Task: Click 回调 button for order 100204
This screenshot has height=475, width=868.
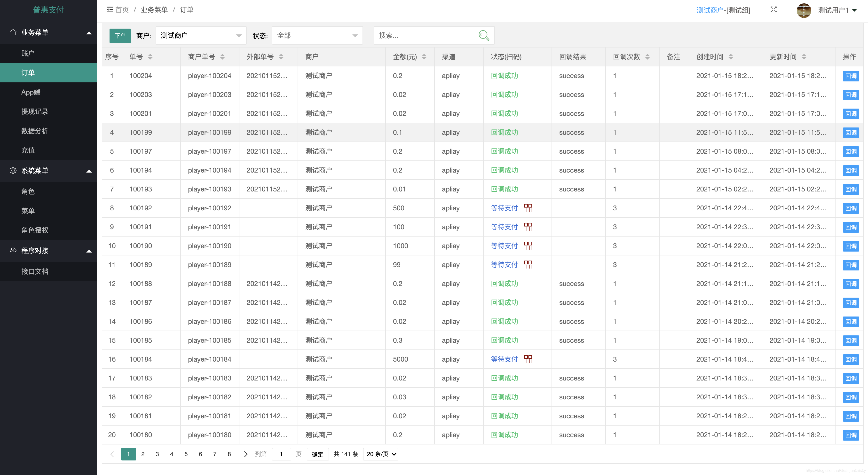Action: (851, 76)
